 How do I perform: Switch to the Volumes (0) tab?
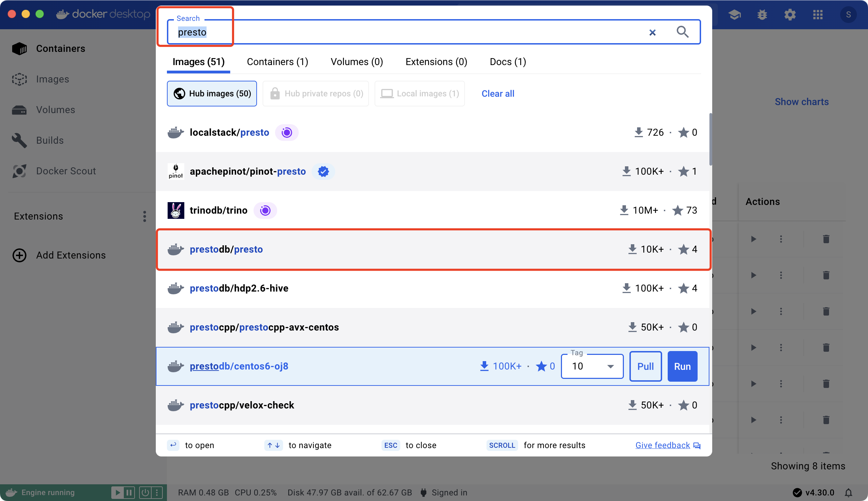point(357,62)
